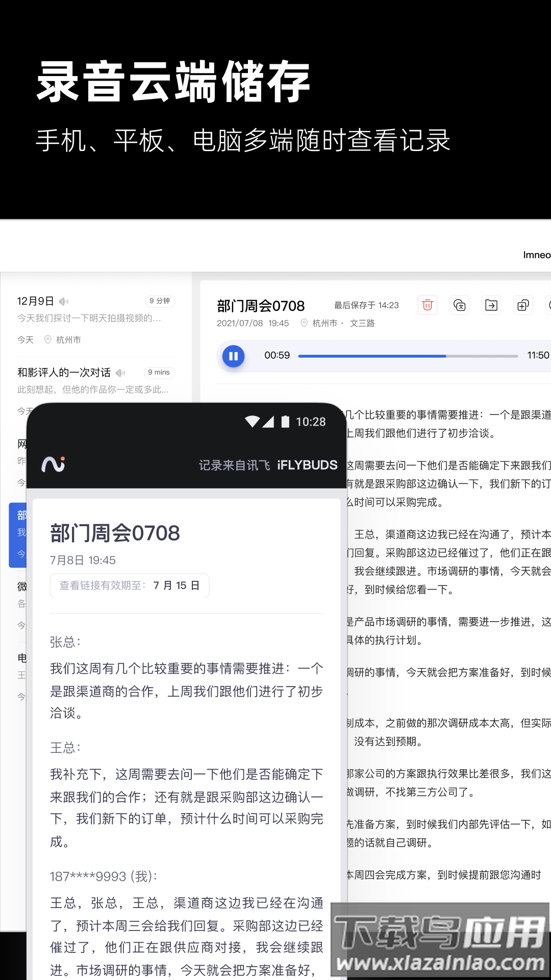Click the battery icon on phone status bar
Screen dimensions: 551x980
click(x=285, y=422)
